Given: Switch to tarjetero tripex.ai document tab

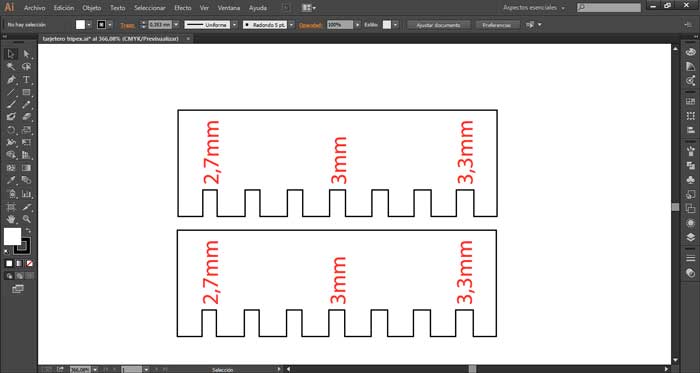Looking at the screenshot, I should coord(110,39).
